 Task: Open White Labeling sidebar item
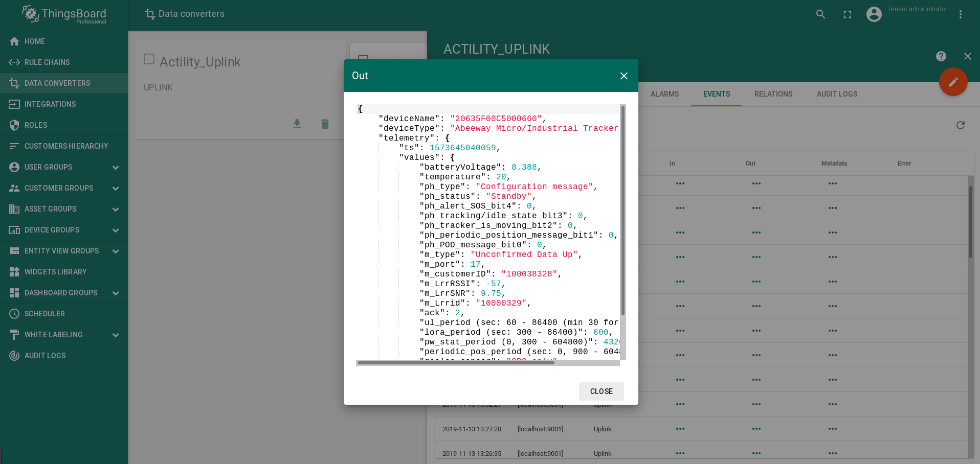coord(64,335)
